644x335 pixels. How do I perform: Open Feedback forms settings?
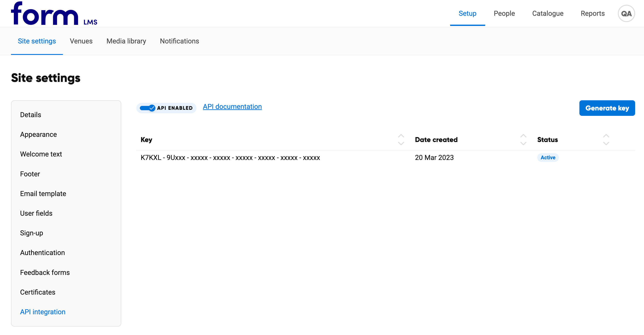(x=45, y=273)
